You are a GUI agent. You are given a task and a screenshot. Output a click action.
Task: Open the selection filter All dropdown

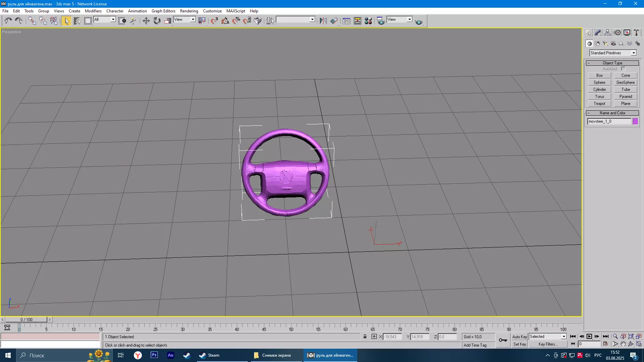point(105,19)
